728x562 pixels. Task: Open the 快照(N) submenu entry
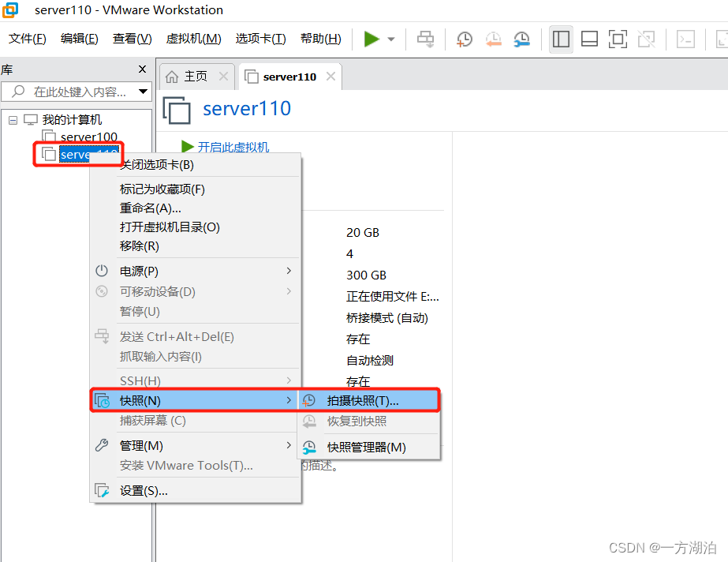coord(196,400)
